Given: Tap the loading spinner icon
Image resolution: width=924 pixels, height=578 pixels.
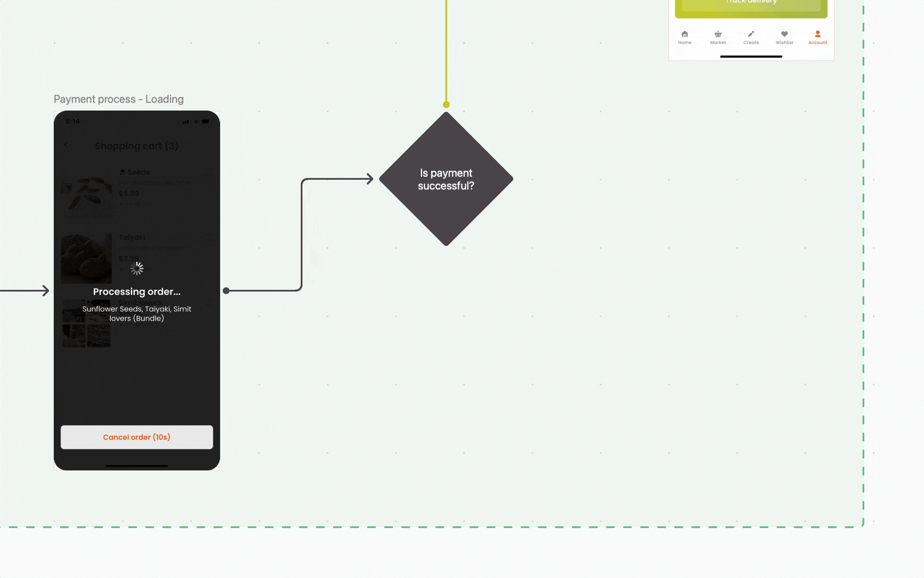Looking at the screenshot, I should 137,268.
